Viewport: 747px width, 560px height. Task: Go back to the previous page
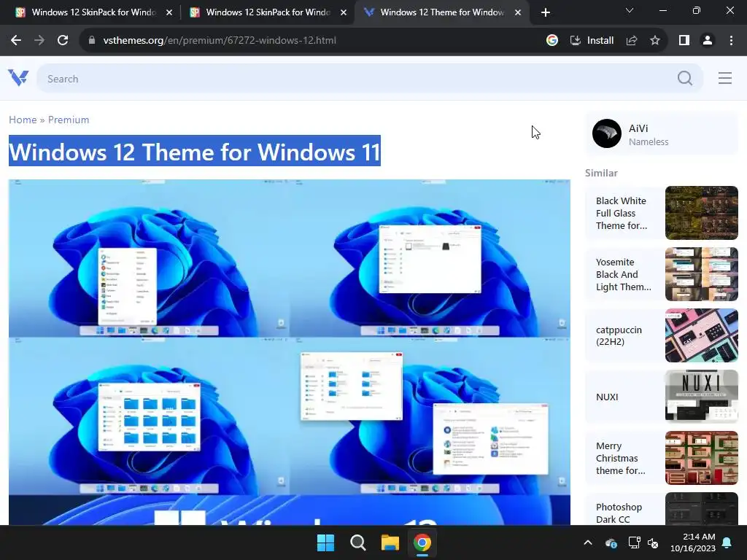click(x=16, y=41)
